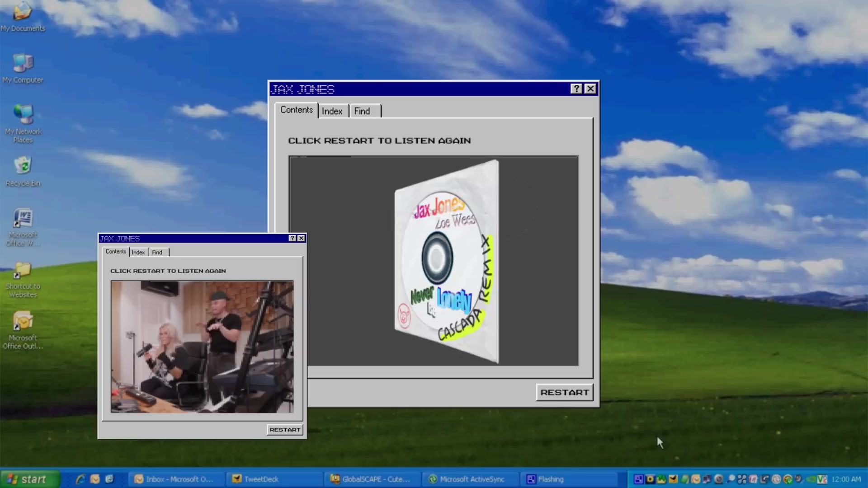Screen dimensions: 868x488
Task: Select Find tab in small Jax Jones window
Action: 159,252
